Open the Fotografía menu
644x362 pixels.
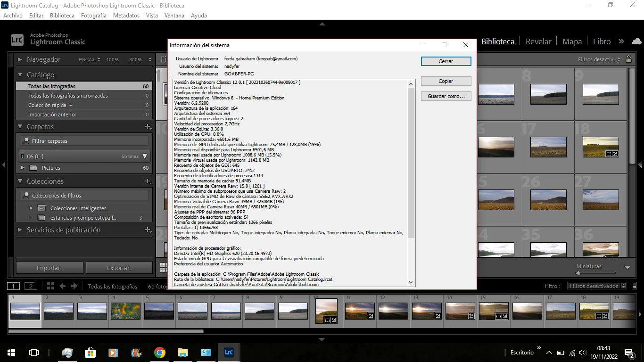93,15
